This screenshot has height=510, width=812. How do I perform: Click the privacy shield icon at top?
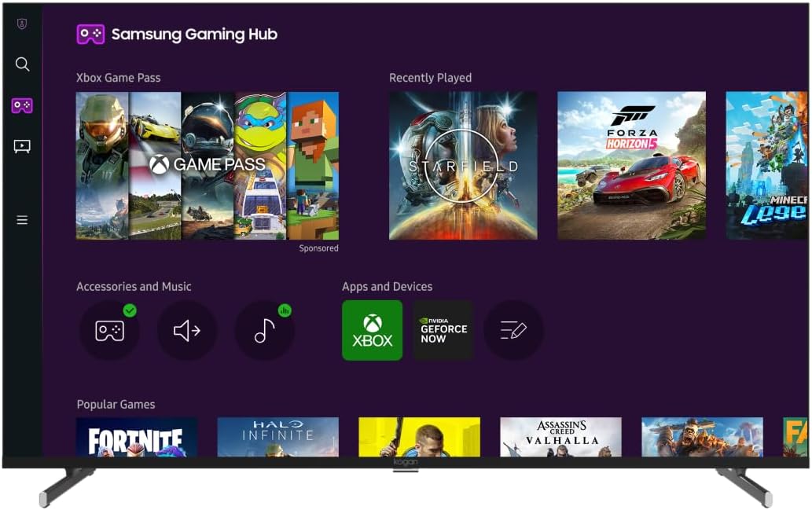coord(22,24)
